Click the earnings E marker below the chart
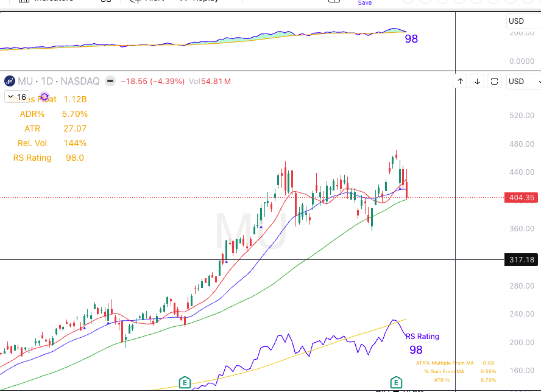Viewport: 541px width, 392px height. pyautogui.click(x=183, y=383)
